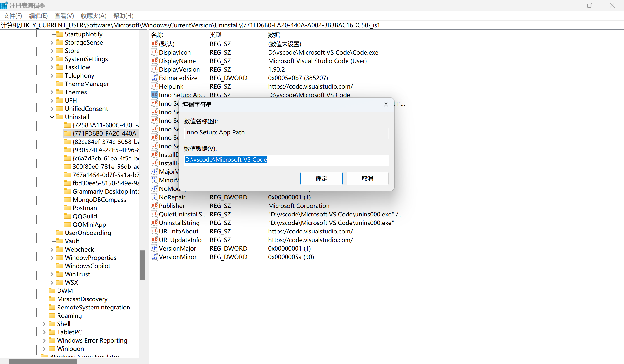Click the icon beside the (默认) default value

pos(155,44)
